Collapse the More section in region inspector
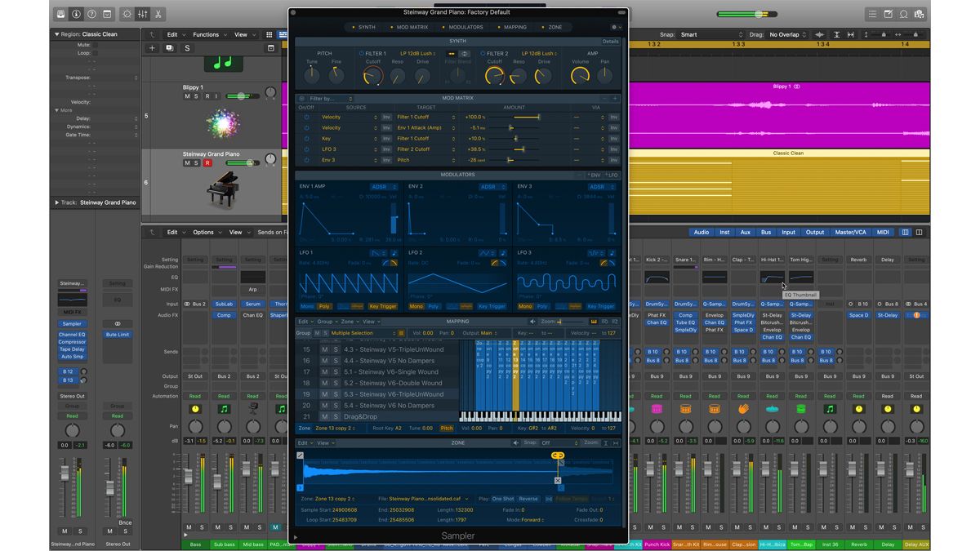The width and height of the screenshot is (980, 551). point(57,110)
